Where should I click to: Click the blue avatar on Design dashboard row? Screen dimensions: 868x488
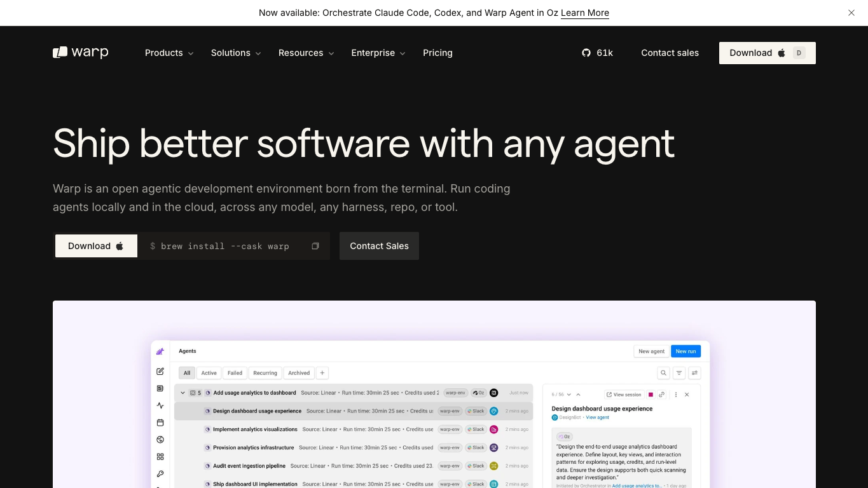[494, 411]
